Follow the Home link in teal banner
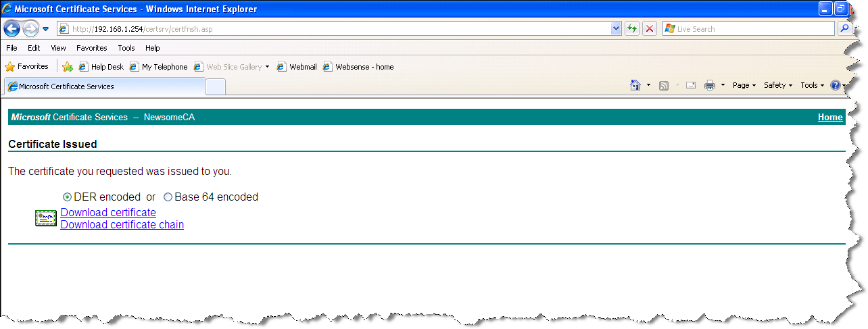The width and height of the screenshot is (868, 329). coord(830,118)
